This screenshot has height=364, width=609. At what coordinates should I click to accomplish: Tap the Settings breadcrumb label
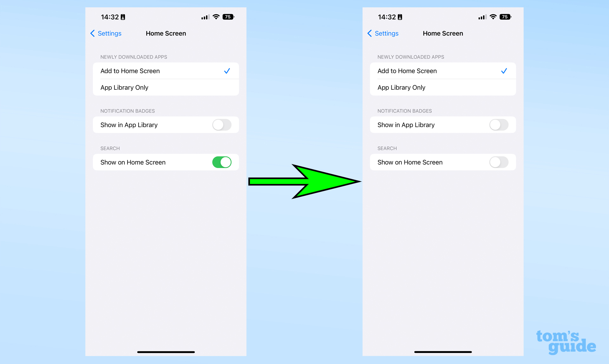(110, 33)
